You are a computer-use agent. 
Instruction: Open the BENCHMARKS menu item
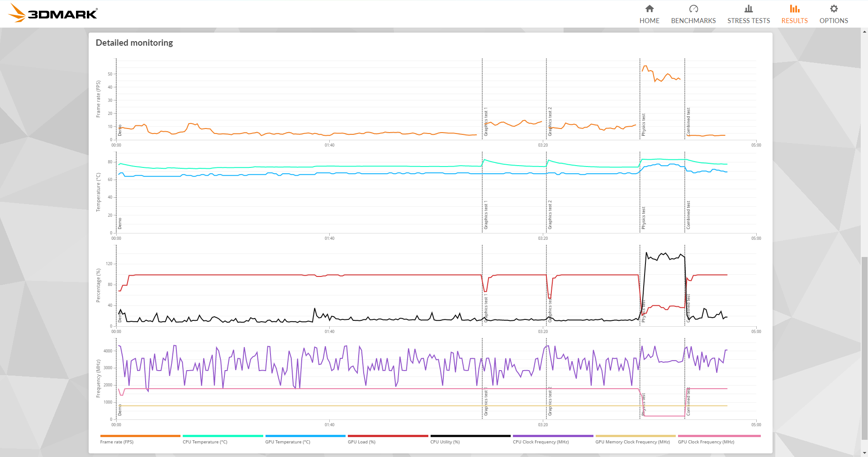tap(693, 20)
